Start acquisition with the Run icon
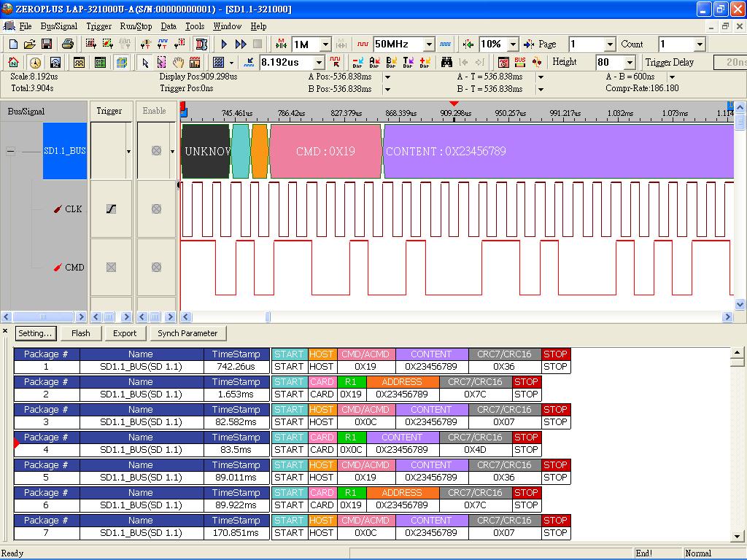 224,44
